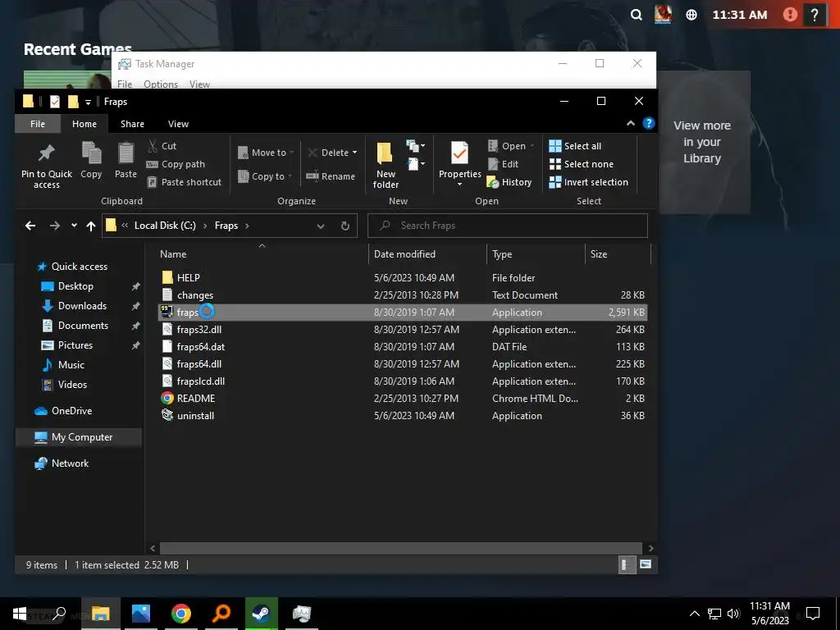Select all items in the folder
Image resolution: width=840 pixels, height=630 pixels.
click(x=575, y=146)
